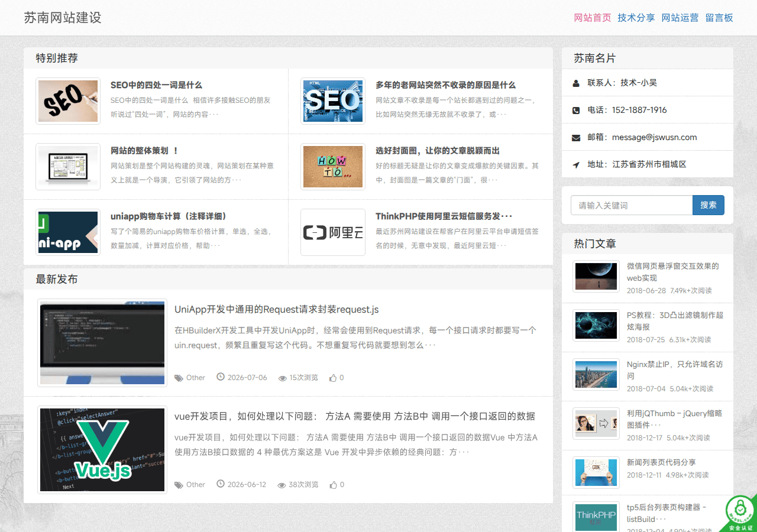Click the 2018-12-17 5.04k+次阅读 text
Screen dimensions: 757x532
tap(668, 438)
